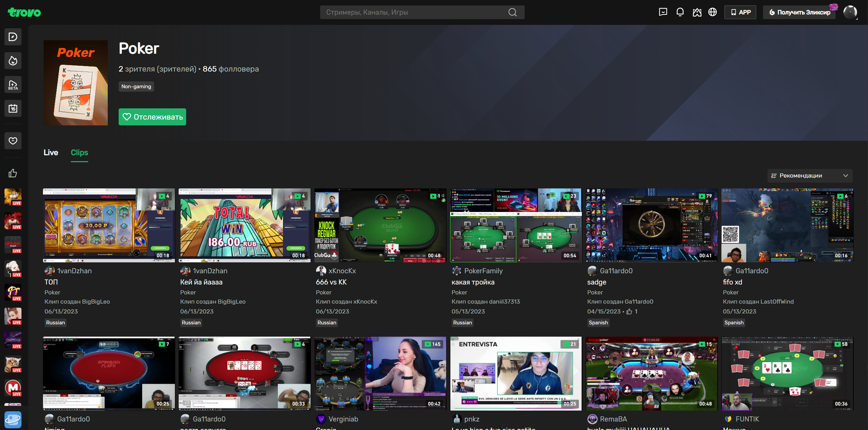The width and height of the screenshot is (868, 430).
Task: Open the notifications bell
Action: click(x=680, y=12)
